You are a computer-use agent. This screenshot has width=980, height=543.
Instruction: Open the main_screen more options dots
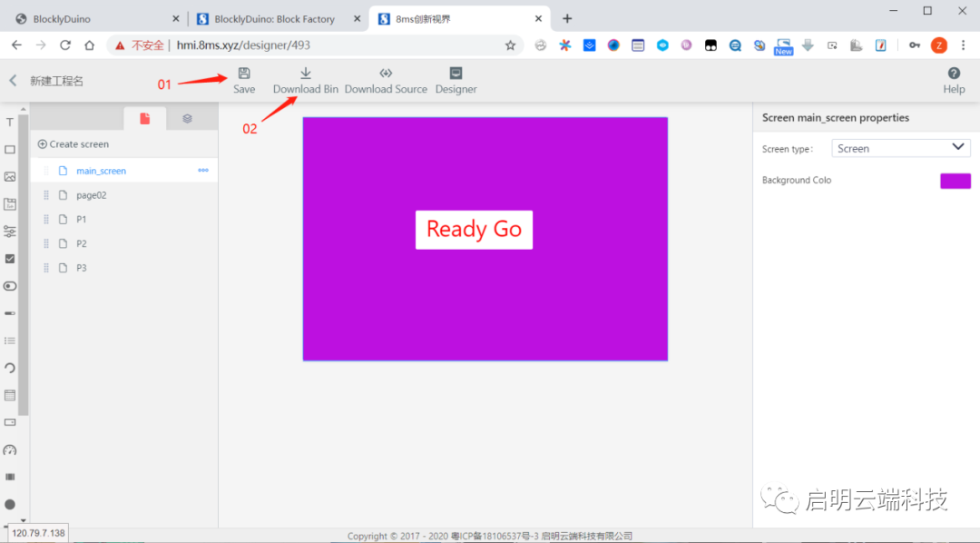click(203, 170)
